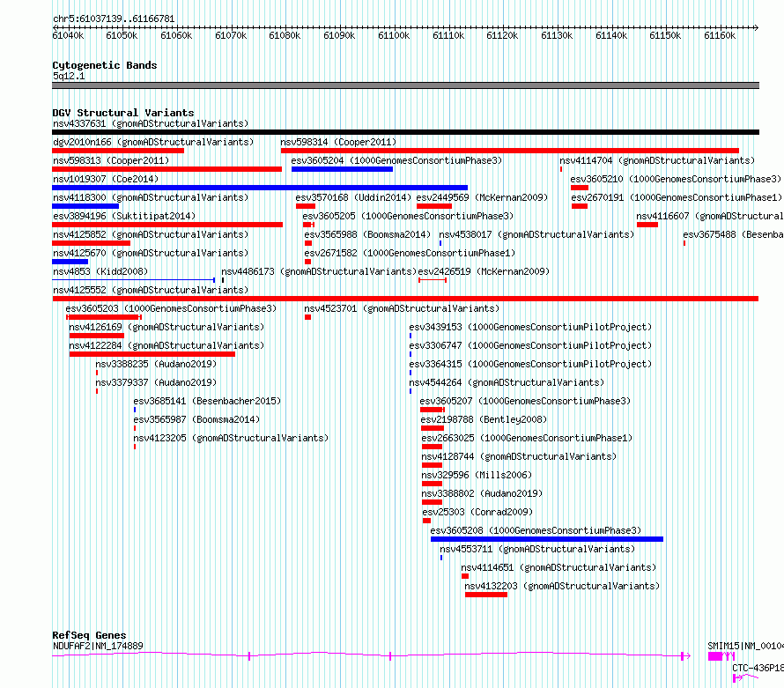
Task: Open the esv3570168 (Uddin2014) variant label
Action: [x=353, y=197]
